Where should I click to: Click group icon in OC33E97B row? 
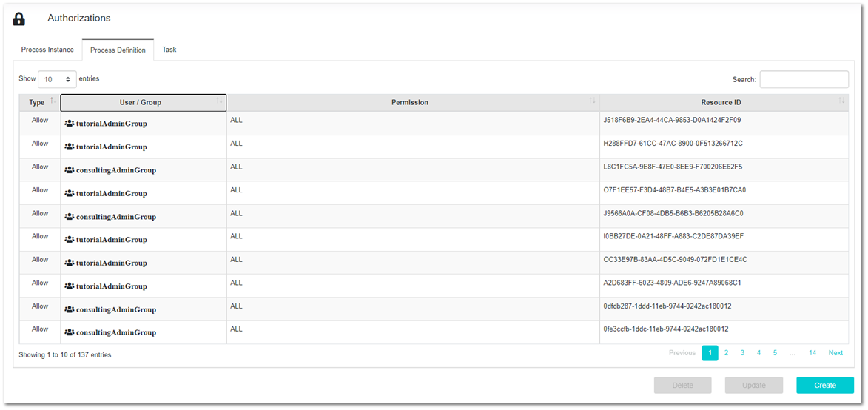pyautogui.click(x=70, y=262)
